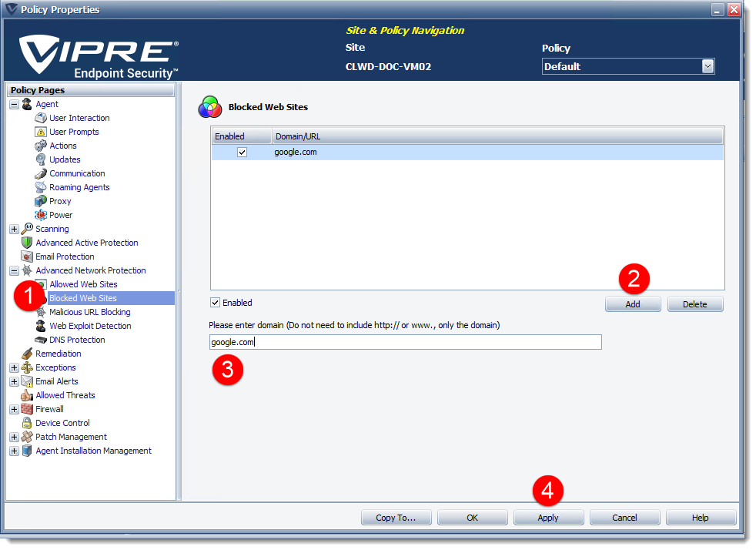Click the Policy Pages panel header
756x550 pixels.
coord(91,90)
